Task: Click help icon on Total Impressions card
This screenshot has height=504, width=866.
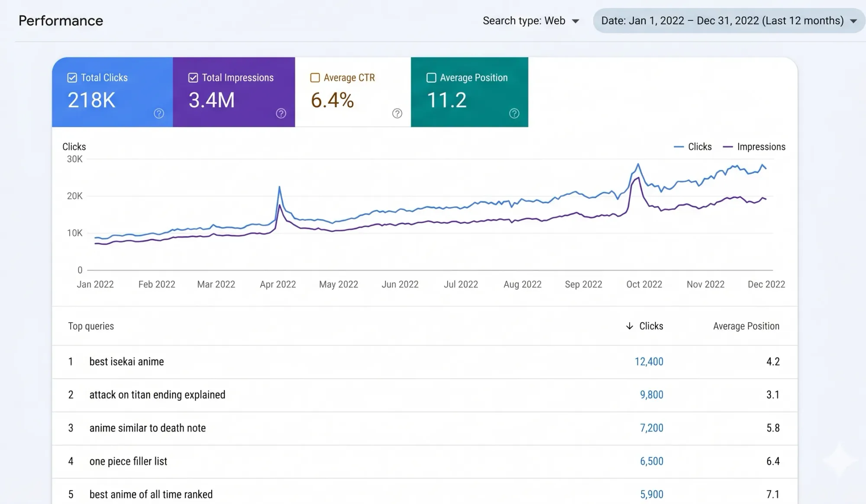Action: coord(281,113)
